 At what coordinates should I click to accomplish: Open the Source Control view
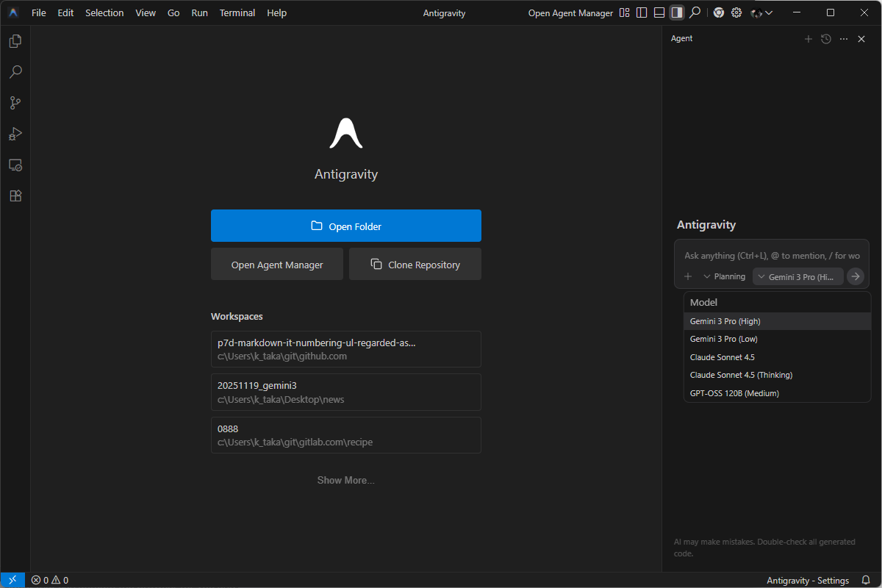click(15, 103)
